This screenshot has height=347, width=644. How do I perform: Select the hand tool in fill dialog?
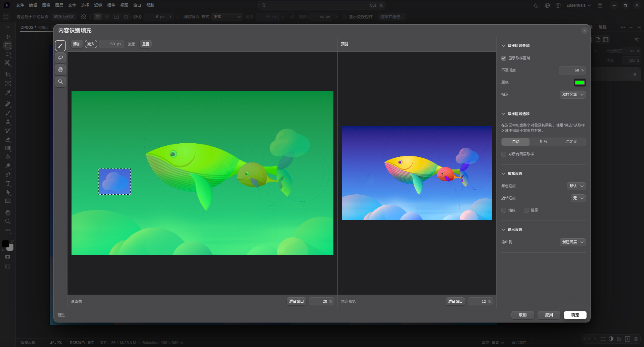click(x=60, y=70)
